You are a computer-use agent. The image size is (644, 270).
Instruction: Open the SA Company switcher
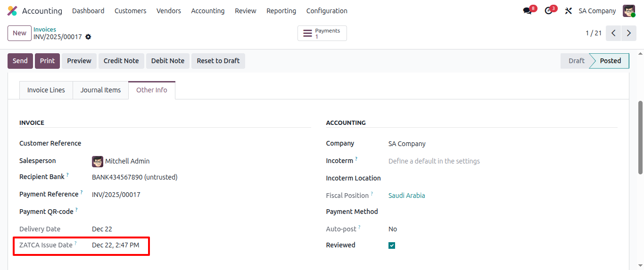[597, 11]
